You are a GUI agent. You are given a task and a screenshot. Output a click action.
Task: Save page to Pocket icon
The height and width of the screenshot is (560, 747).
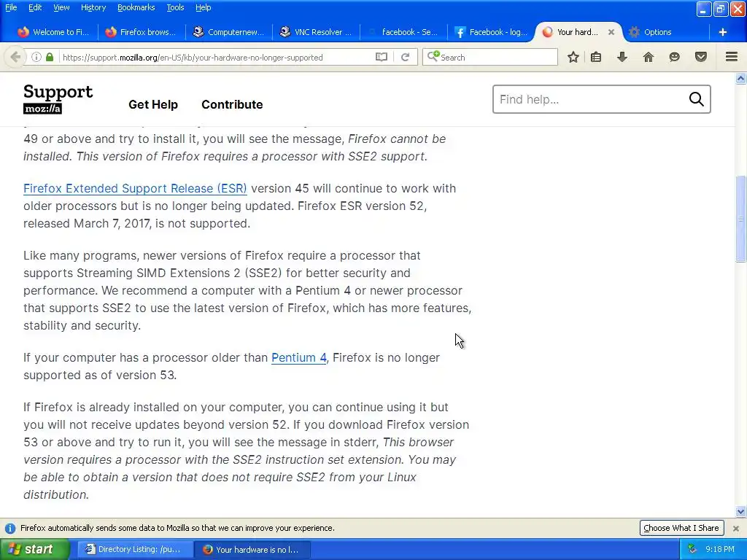[x=701, y=57]
